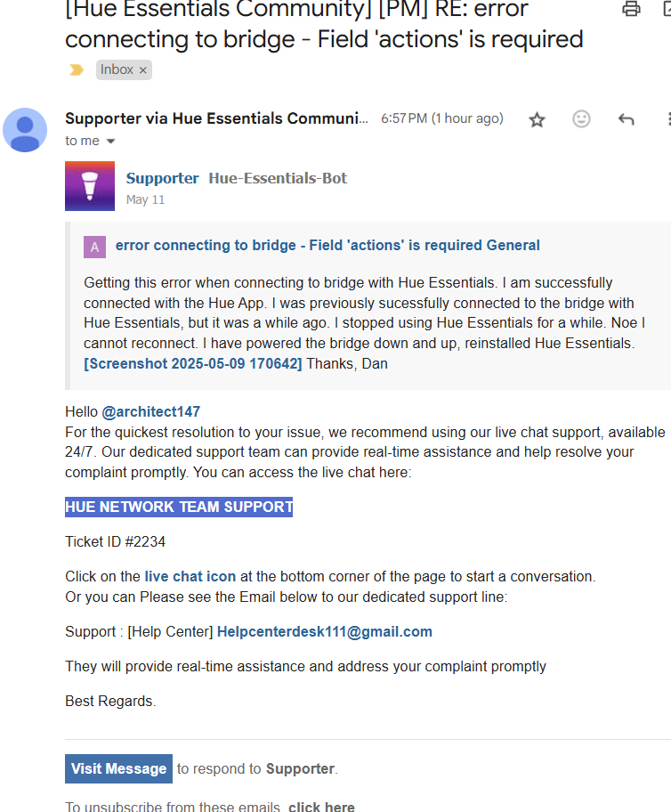
Task: Open email in new window icon
Action: [x=667, y=9]
